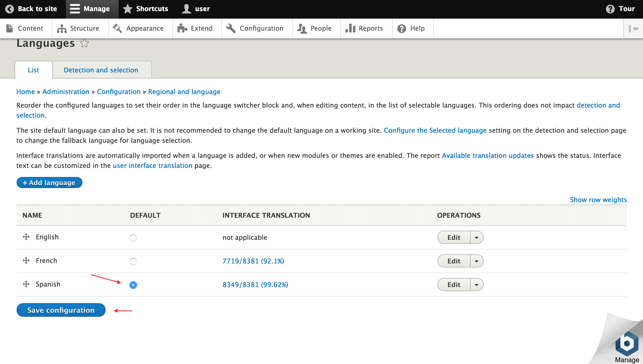Expand the French Edit dropdown arrow
The width and height of the screenshot is (643, 364).
(476, 261)
